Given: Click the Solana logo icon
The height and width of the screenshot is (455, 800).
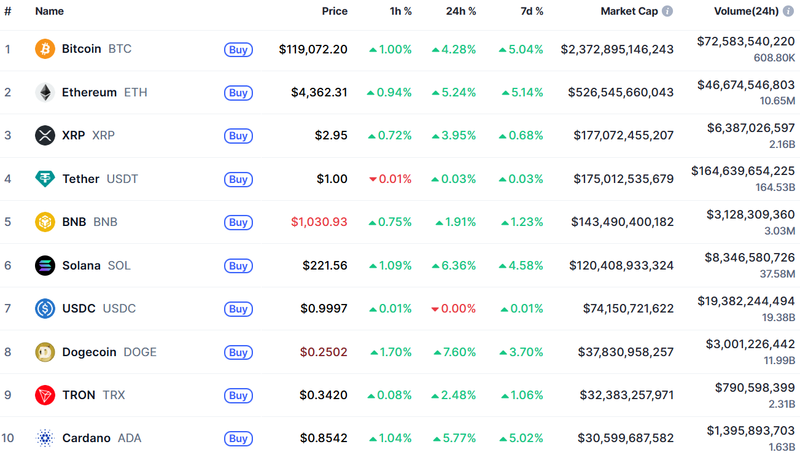Looking at the screenshot, I should point(45,265).
